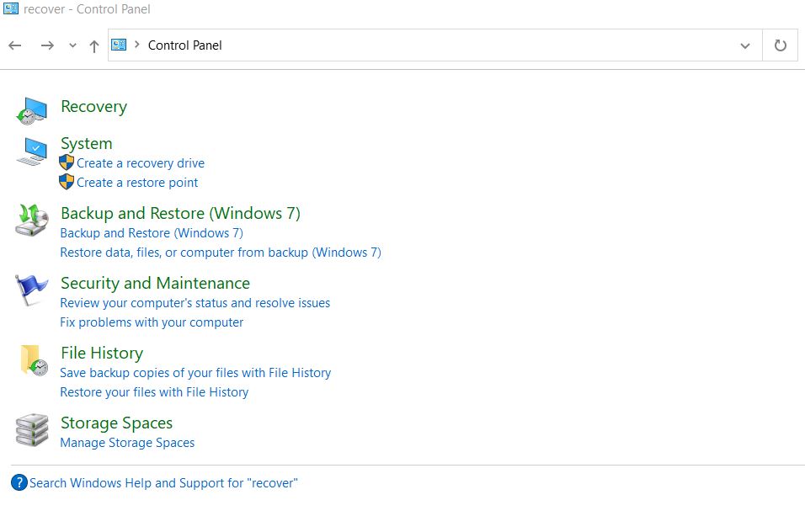Viewport: 805px width, 532px height.
Task: Select Manage Storage Spaces link
Action: pos(127,443)
